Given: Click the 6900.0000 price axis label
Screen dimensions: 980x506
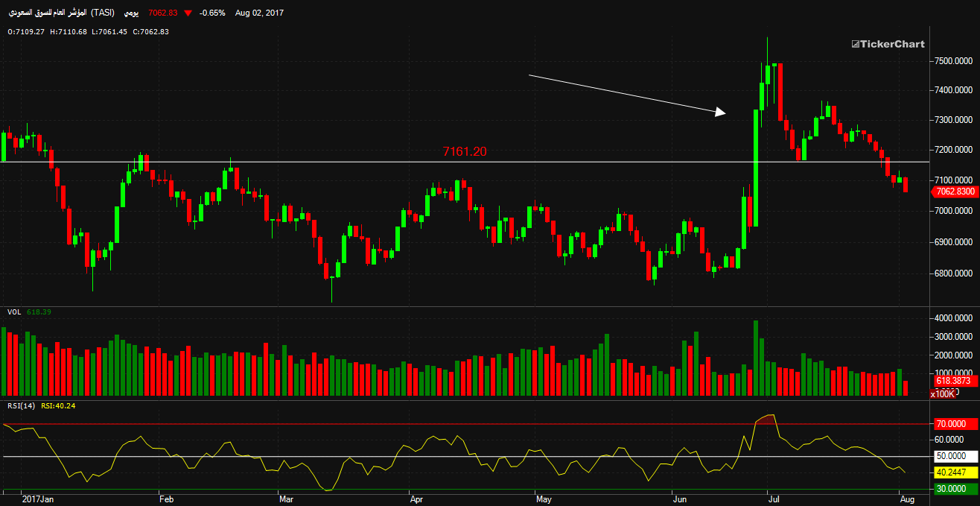Looking at the screenshot, I should [x=953, y=243].
